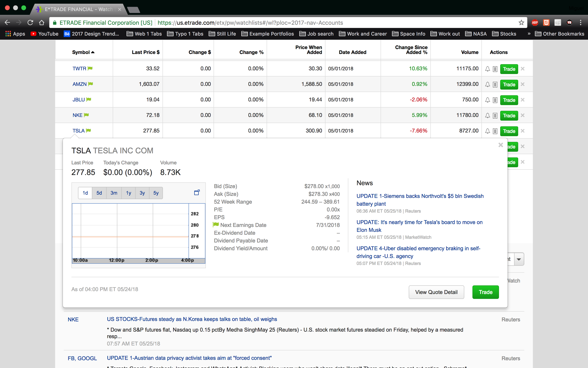
Task: Open the Uber emergency braking news link
Action: click(x=418, y=252)
